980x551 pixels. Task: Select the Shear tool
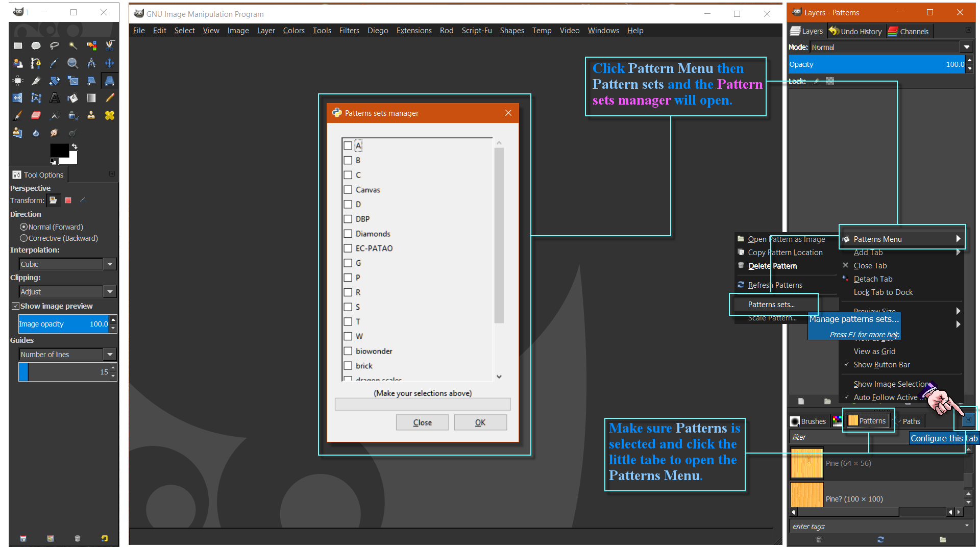pos(91,81)
